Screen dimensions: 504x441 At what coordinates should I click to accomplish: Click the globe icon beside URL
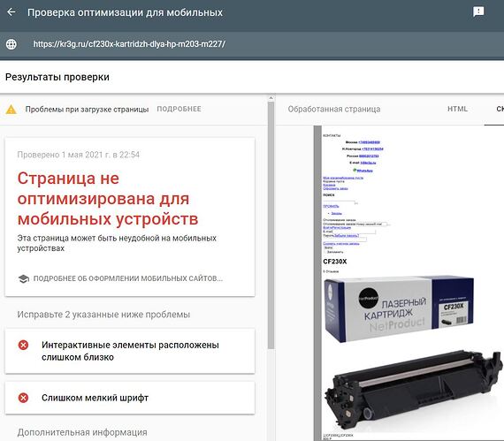pyautogui.click(x=11, y=44)
